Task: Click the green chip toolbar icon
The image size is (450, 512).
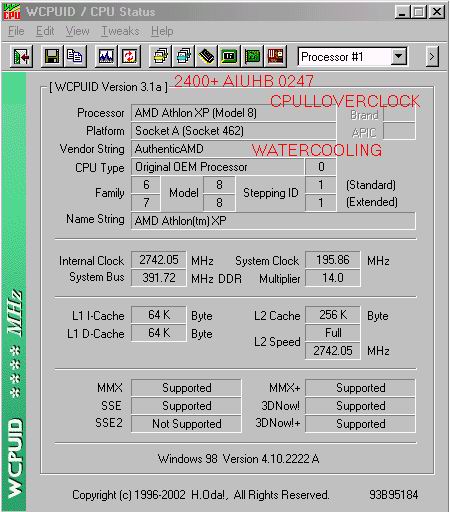Action: [229, 57]
